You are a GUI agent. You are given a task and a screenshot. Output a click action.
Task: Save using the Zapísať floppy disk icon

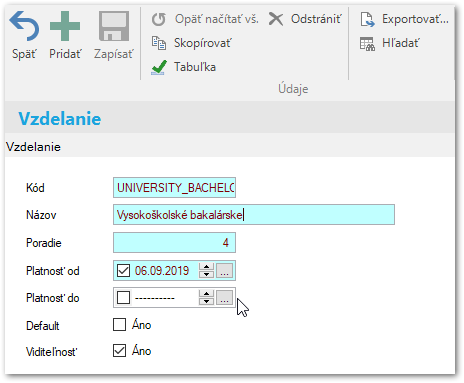pos(114,26)
